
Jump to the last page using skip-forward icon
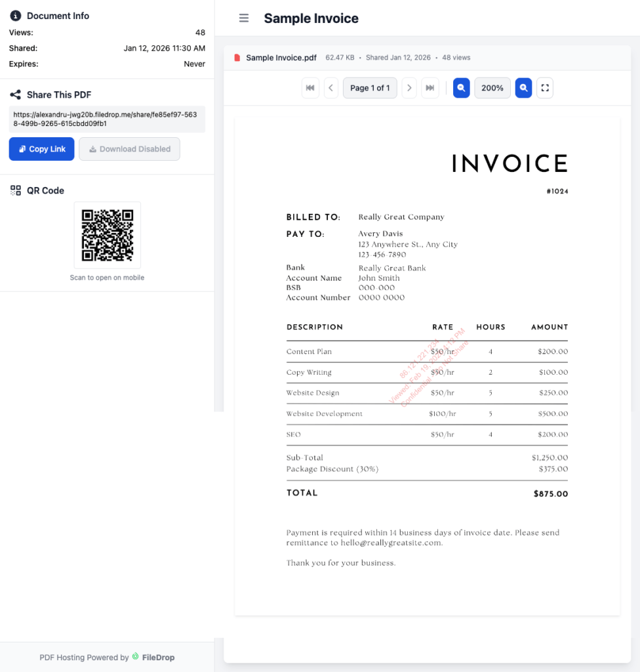click(x=430, y=87)
